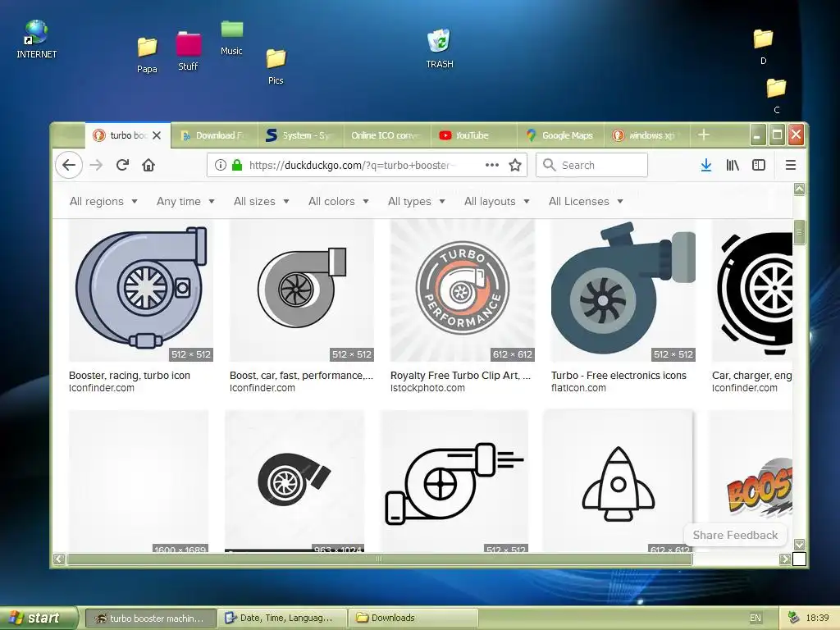840x630 pixels.
Task: Select the C folder on desktop
Action: point(776,96)
